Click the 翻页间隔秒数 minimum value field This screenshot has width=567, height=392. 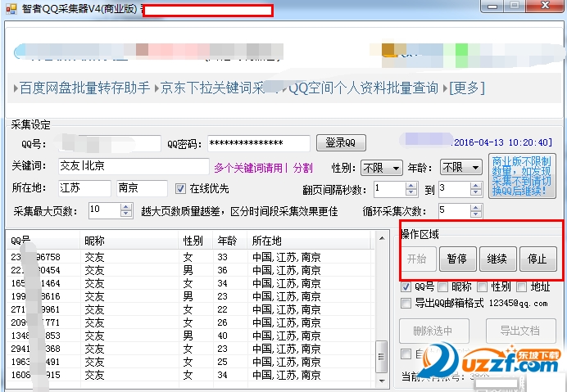click(x=390, y=189)
